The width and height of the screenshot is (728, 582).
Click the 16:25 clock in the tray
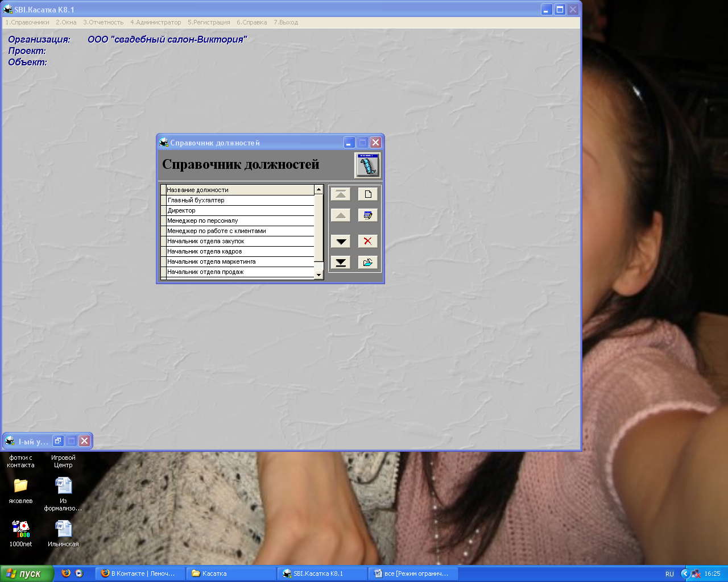(x=712, y=574)
